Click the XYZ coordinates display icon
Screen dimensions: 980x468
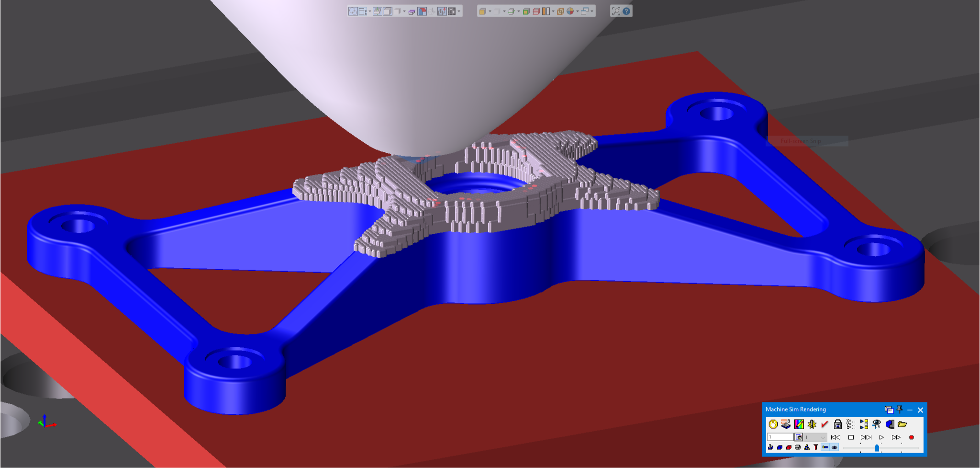tap(851, 424)
